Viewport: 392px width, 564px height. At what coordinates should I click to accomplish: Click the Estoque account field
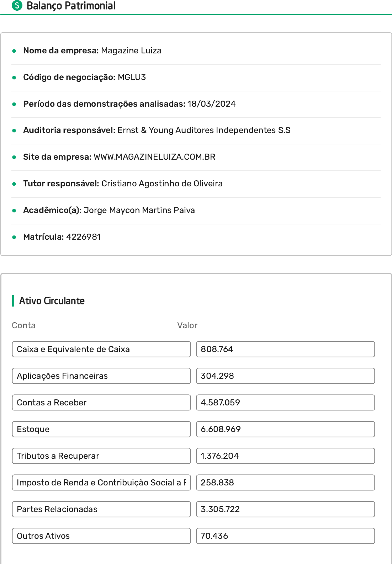101,429
